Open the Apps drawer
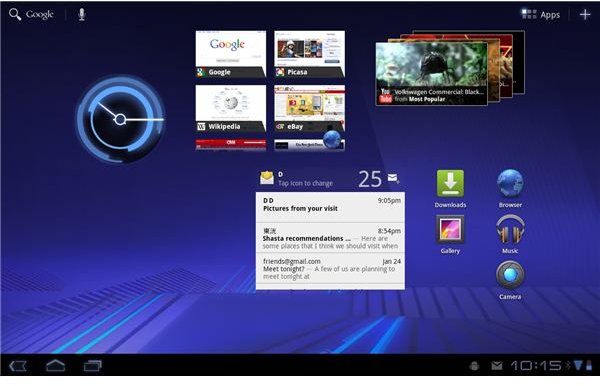600x386 pixels. 541,15
